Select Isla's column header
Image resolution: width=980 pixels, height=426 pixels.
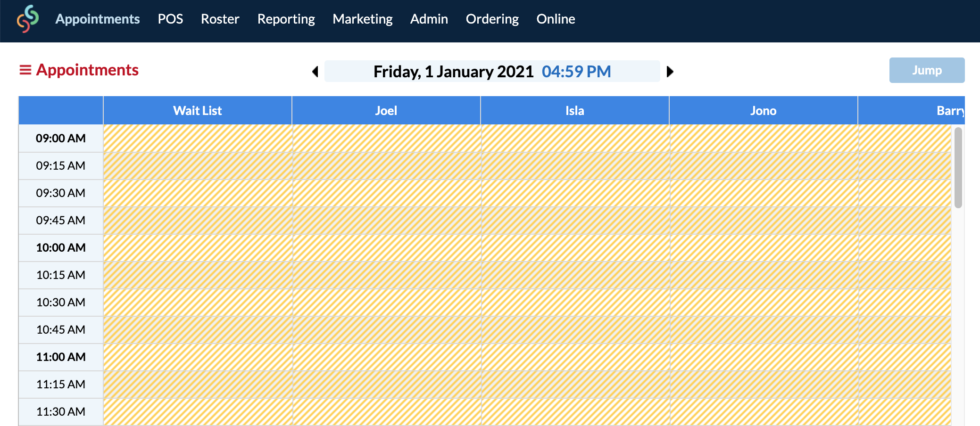click(x=574, y=110)
